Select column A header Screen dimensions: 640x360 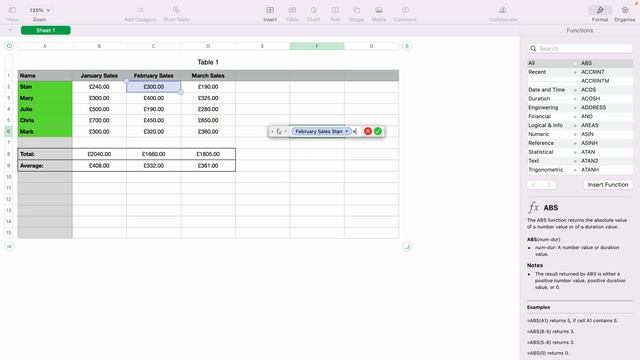45,46
